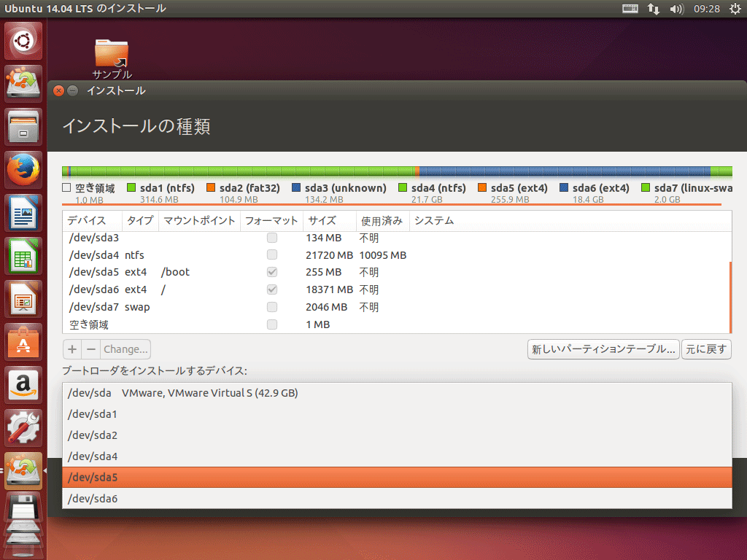Click 新しいパーティションテーブル... button
Screen dimensions: 747x560
tap(603, 349)
